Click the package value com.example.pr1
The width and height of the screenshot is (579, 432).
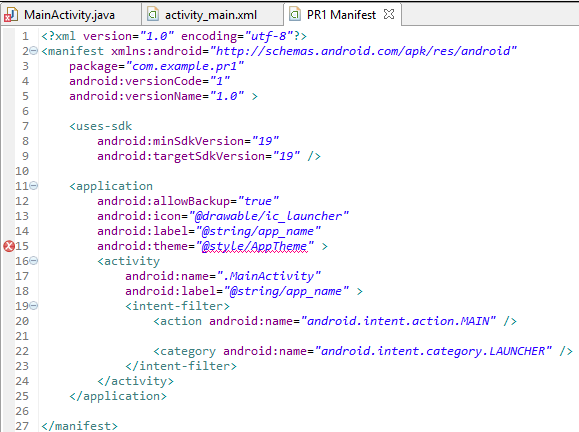(185, 66)
